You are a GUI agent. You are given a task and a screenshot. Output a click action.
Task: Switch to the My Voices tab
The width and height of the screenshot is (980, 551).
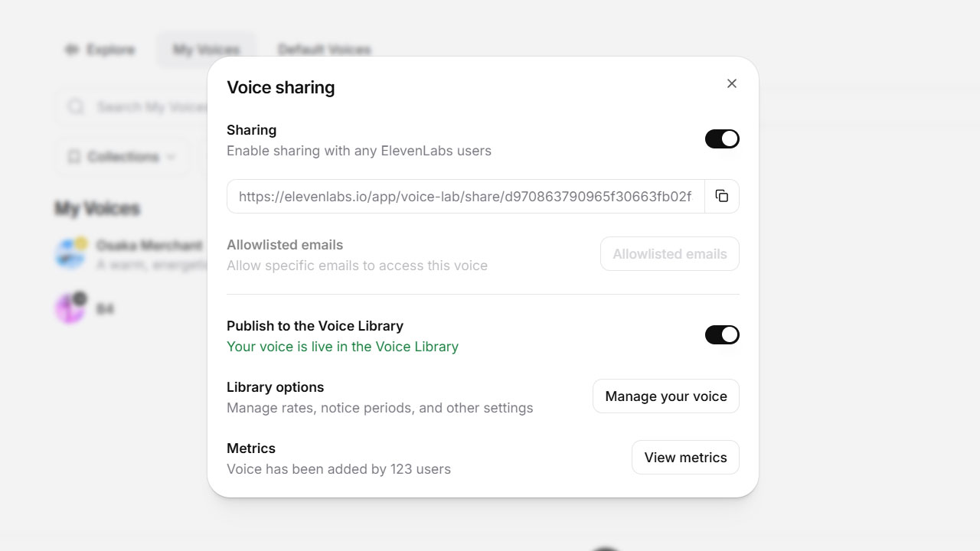[x=206, y=50]
